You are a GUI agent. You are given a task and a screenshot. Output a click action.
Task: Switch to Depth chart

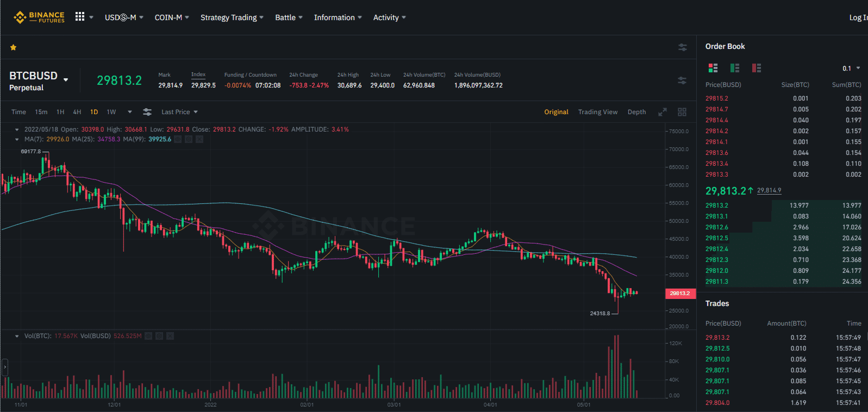637,112
